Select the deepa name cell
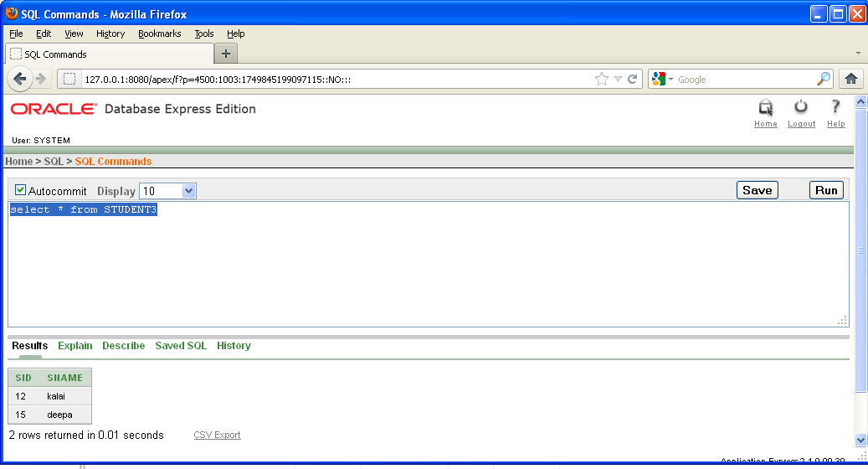Screen dimensions: 868x469 pyautogui.click(x=59, y=415)
